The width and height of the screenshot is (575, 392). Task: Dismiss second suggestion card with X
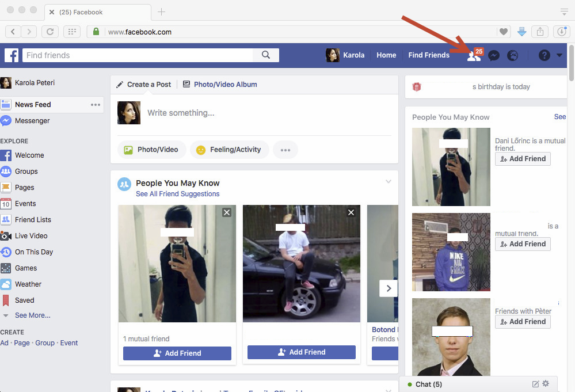tap(351, 212)
